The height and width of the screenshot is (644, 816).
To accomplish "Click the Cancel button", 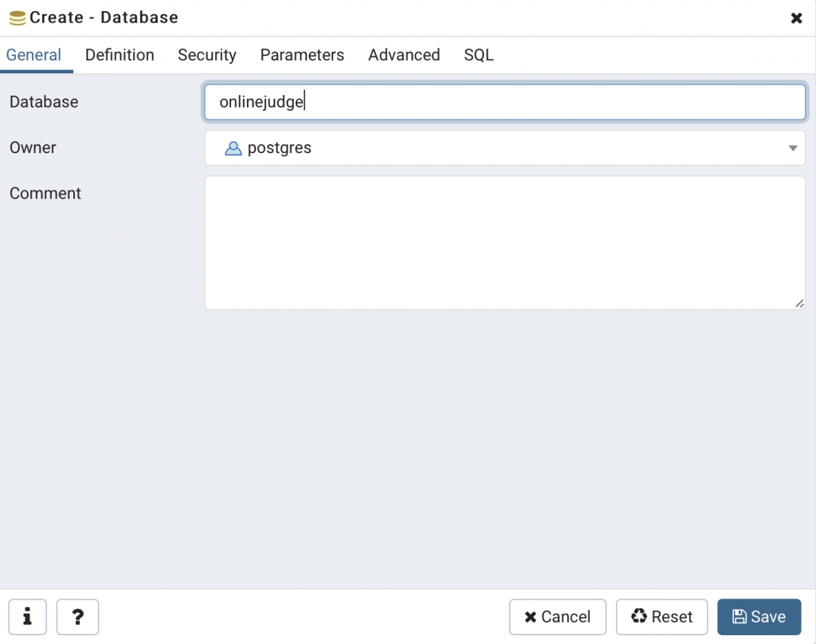I will pyautogui.click(x=558, y=617).
